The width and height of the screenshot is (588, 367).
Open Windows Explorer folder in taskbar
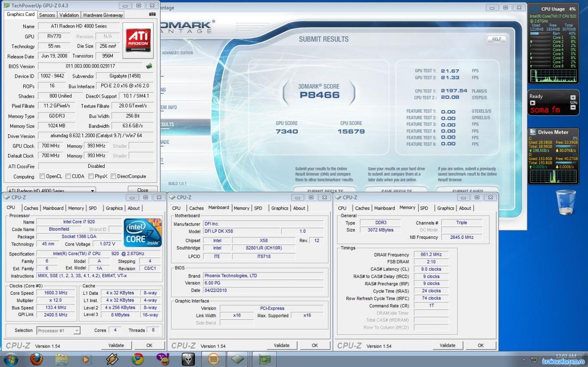[62, 359]
